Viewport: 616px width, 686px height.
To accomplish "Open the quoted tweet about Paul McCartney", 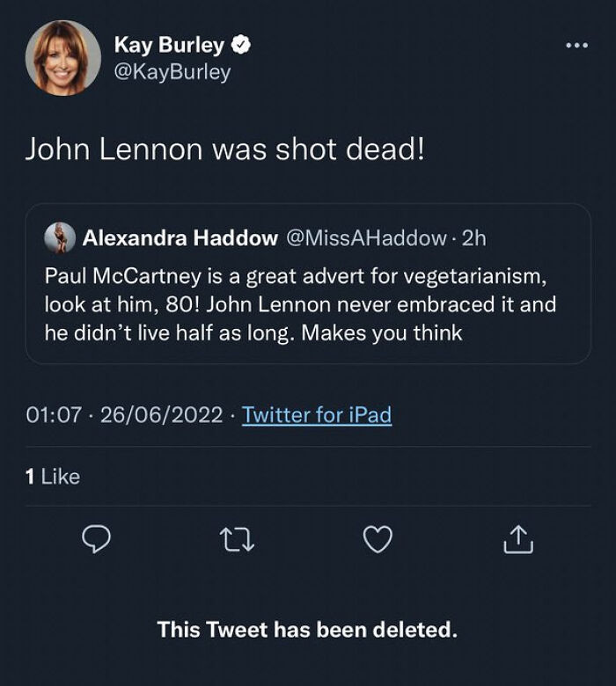I will point(308,305).
